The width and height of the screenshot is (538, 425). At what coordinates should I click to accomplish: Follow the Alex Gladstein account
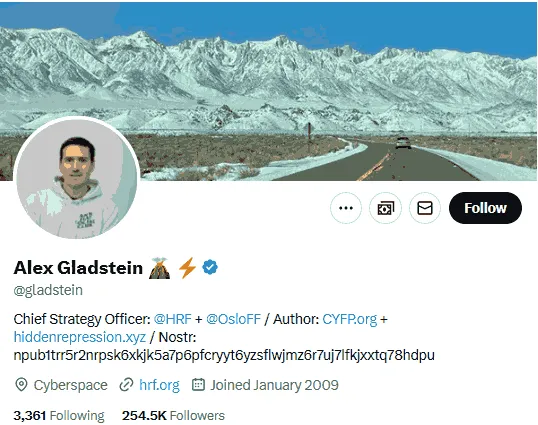point(485,208)
